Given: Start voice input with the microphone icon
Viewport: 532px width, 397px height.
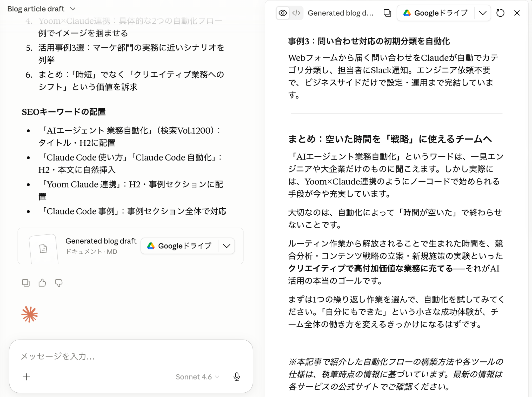Looking at the screenshot, I should (237, 377).
